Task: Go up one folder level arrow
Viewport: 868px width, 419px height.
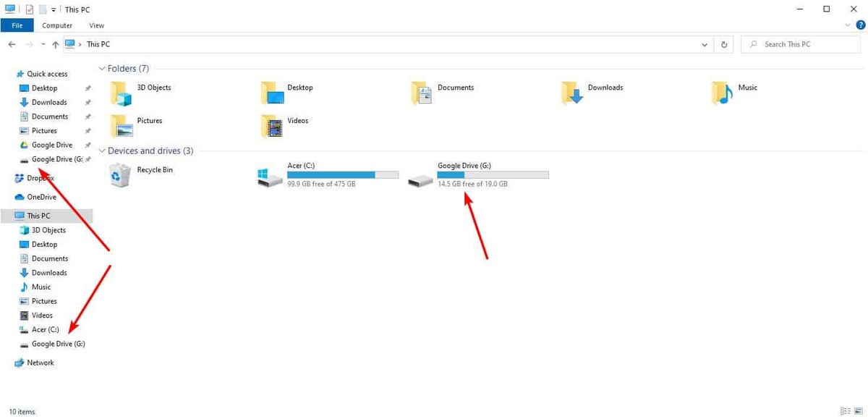Action: pos(56,44)
